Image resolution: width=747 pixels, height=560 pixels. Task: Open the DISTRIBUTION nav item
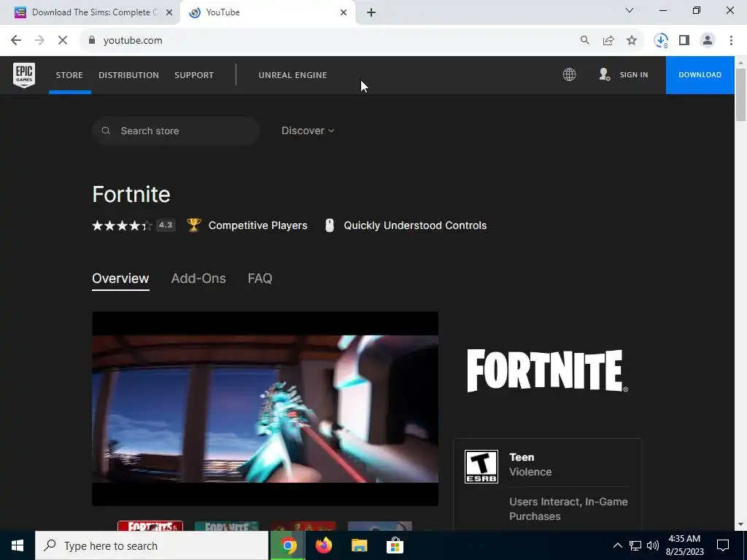click(128, 75)
